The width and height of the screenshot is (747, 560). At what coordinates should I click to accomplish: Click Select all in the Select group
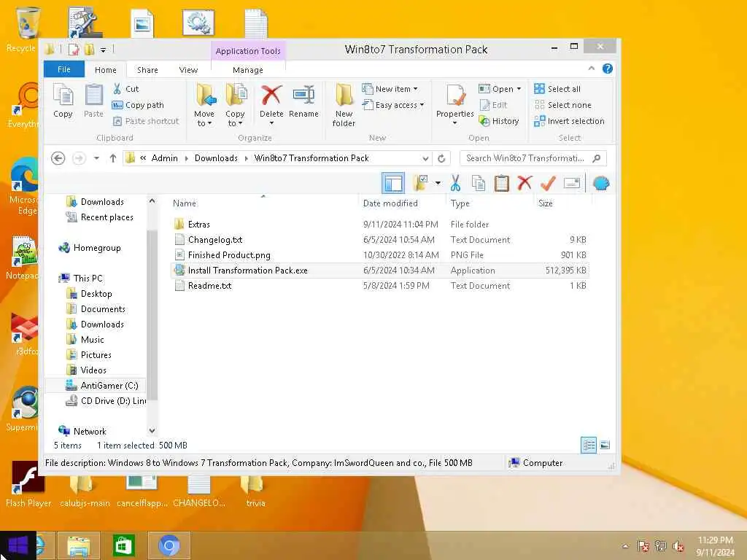(557, 88)
